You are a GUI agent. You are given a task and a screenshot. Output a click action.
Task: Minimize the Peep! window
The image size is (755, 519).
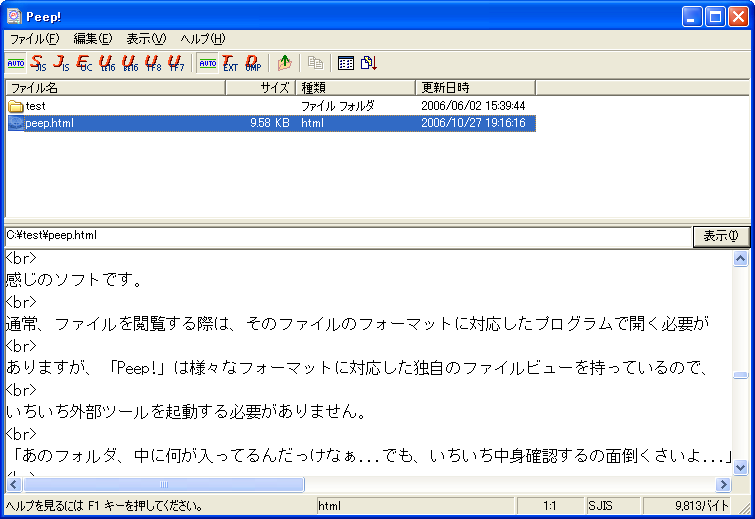click(x=692, y=17)
